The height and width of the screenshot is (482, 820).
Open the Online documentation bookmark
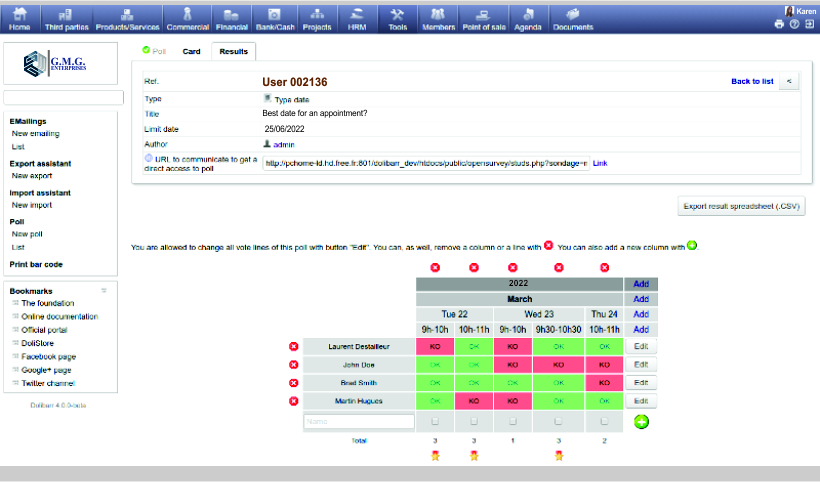click(59, 316)
